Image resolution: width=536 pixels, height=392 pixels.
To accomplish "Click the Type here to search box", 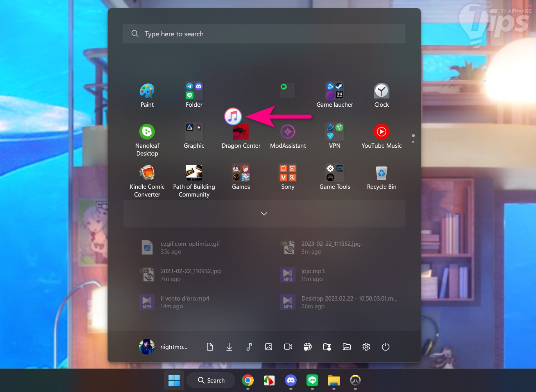I will pyautogui.click(x=264, y=34).
